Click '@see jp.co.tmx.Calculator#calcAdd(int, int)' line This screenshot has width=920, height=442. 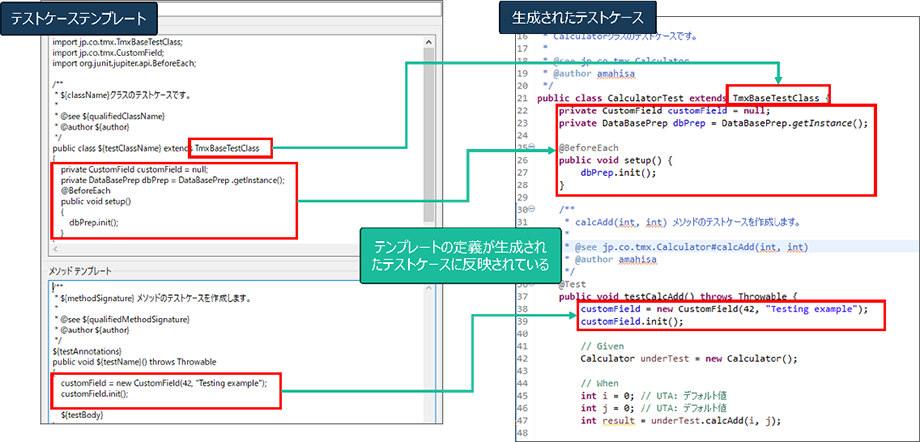click(x=691, y=247)
